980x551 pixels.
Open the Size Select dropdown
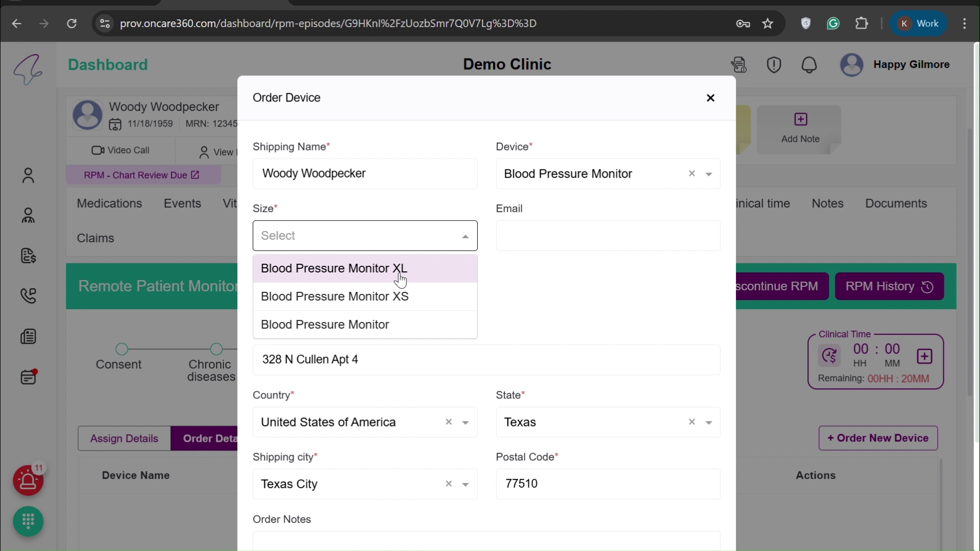(x=364, y=235)
